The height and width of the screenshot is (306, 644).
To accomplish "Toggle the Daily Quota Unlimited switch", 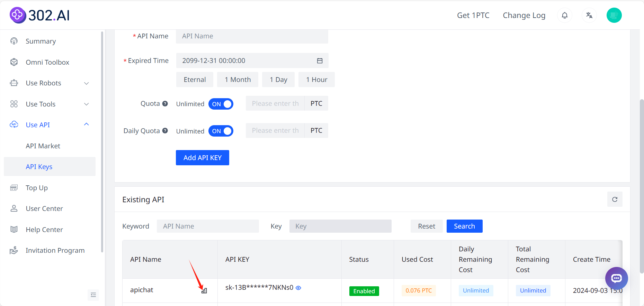I will pyautogui.click(x=221, y=131).
